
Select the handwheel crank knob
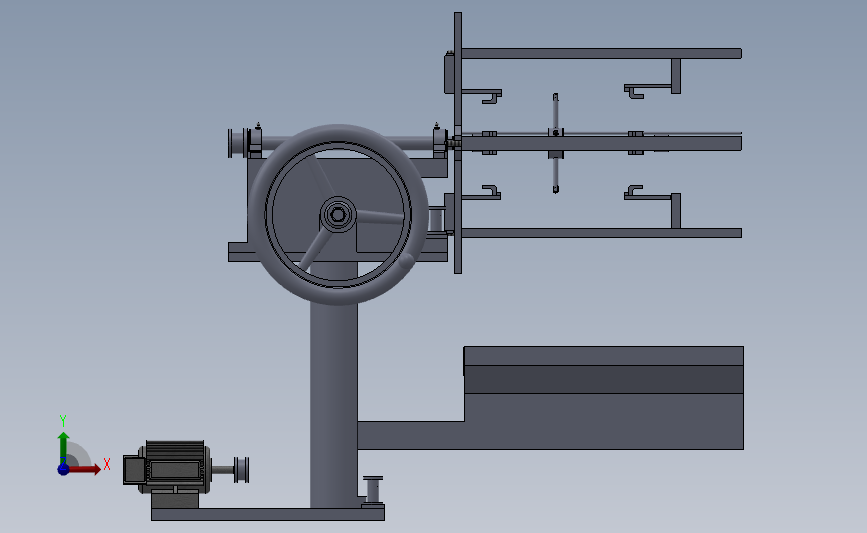coord(406,260)
